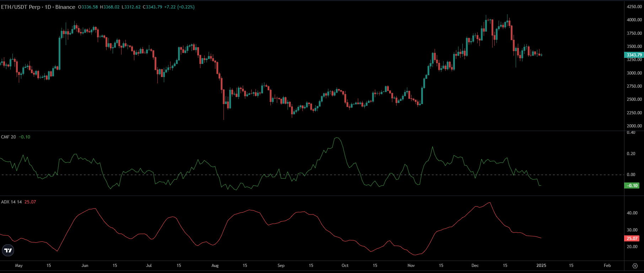Image resolution: width=644 pixels, height=273 pixels.
Task: Click the -0.10 value beside CMF 20
Action: (x=25, y=137)
